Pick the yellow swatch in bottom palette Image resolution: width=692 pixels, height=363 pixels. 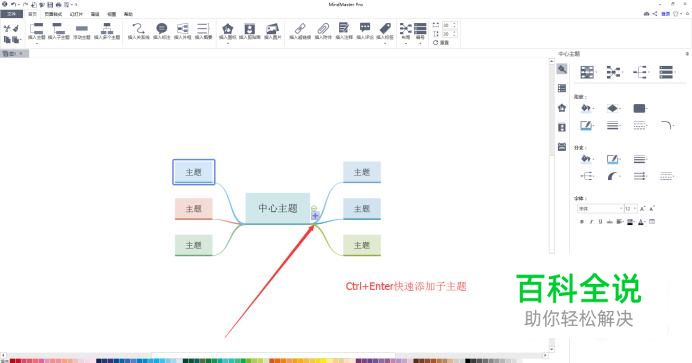pos(323,361)
